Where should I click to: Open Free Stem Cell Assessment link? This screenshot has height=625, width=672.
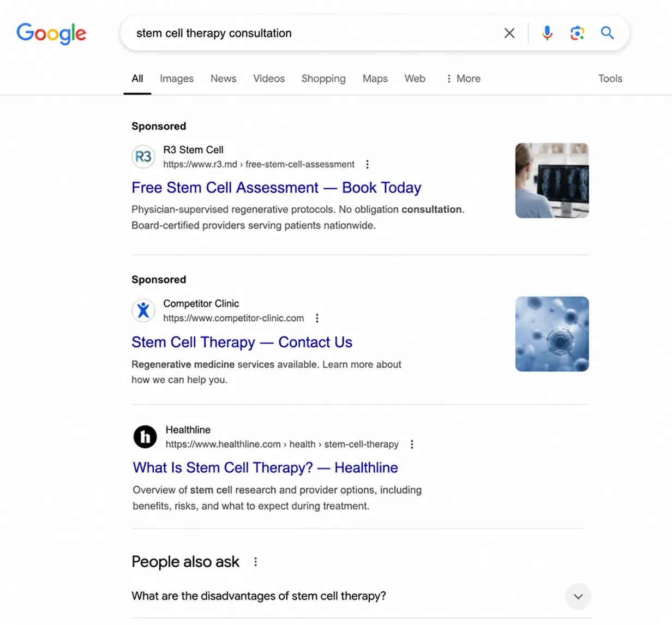coord(276,188)
